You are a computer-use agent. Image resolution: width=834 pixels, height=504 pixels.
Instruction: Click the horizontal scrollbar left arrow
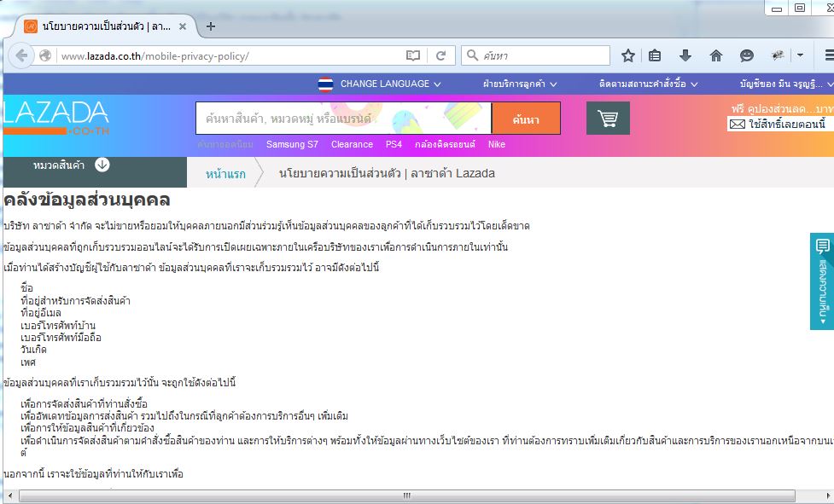9,495
